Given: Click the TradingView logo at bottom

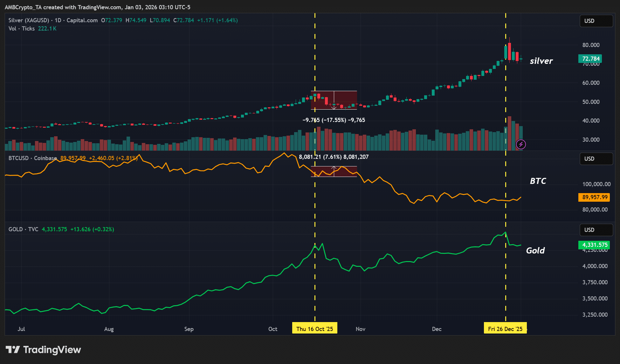Looking at the screenshot, I should [x=44, y=350].
